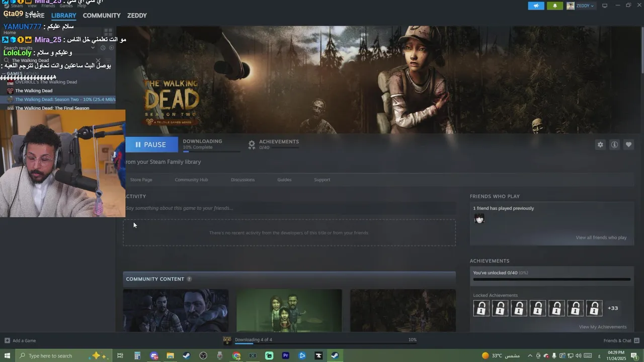The image size is (644, 362).
Task: Click the download progress bar at the bottom
Action: pos(326,344)
